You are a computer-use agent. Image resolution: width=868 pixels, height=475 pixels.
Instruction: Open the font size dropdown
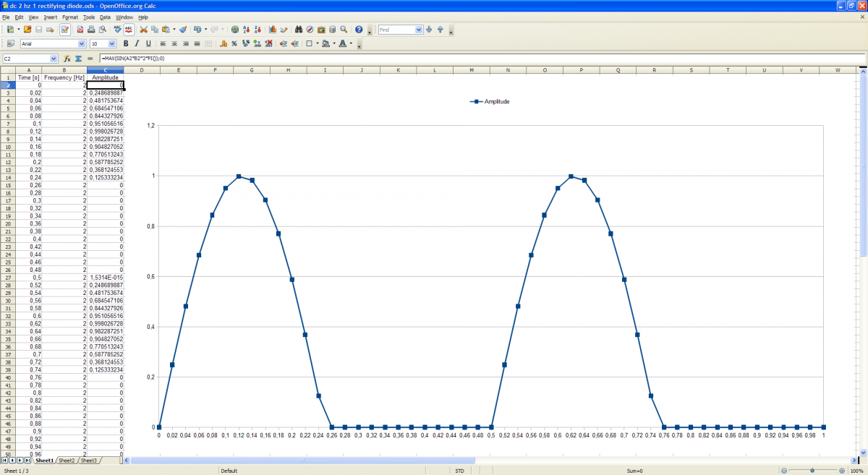(111, 44)
